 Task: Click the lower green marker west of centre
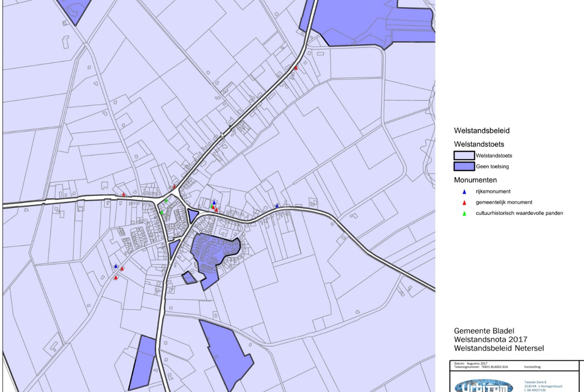[162, 212]
